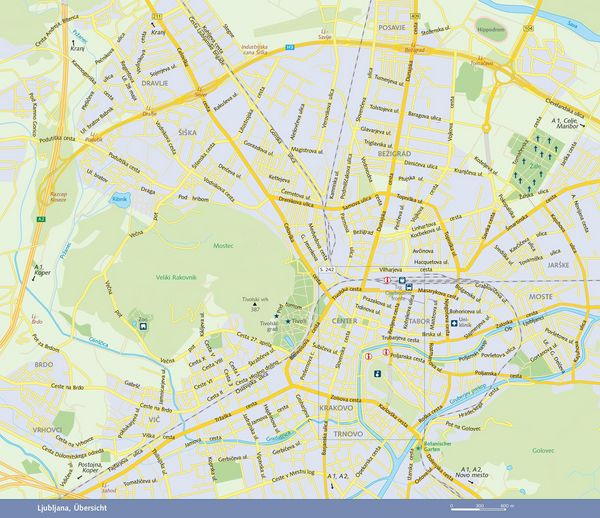Click the Ljubljana, Übersicht map title
Viewport: 600px width, 518px height.
[x=72, y=508]
